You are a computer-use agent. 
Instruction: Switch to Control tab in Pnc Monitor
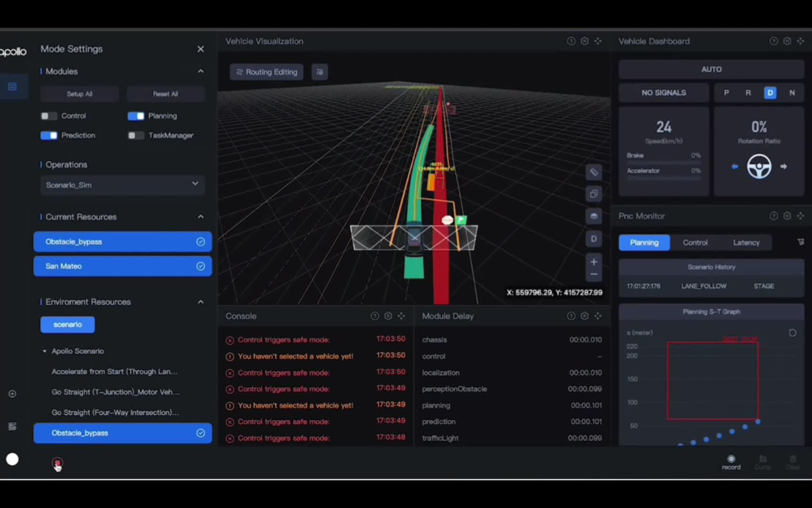(695, 243)
